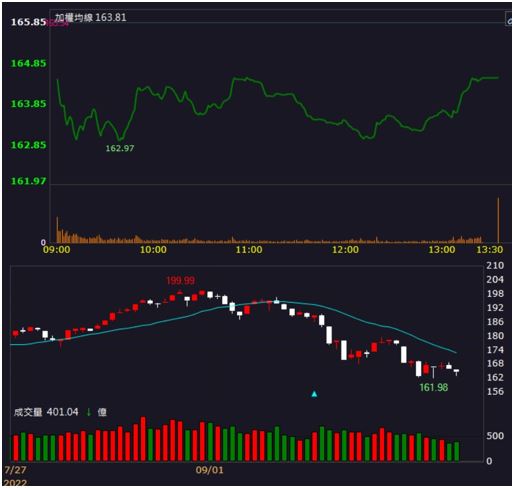Click the green down arrow beside 成交量 401.04

[89, 412]
